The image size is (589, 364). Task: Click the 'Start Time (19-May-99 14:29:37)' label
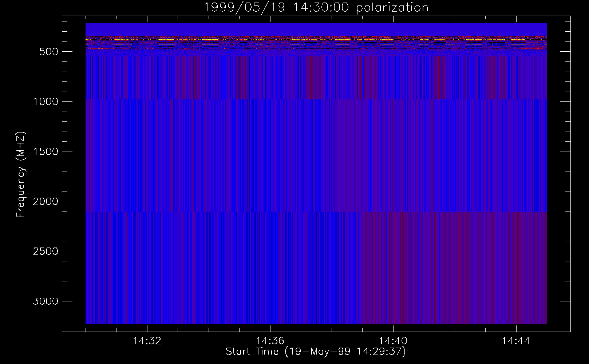tap(316, 352)
